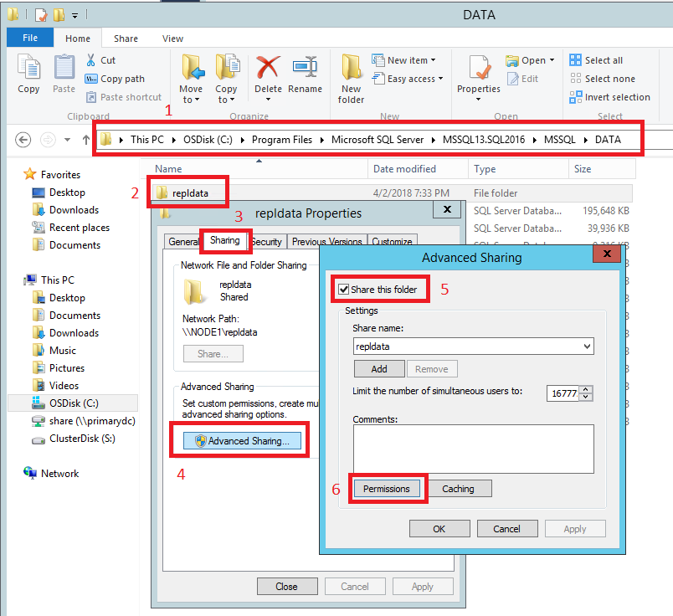Click Microsoft SQL Server in address bar
The height and width of the screenshot is (616, 673).
click(x=378, y=140)
